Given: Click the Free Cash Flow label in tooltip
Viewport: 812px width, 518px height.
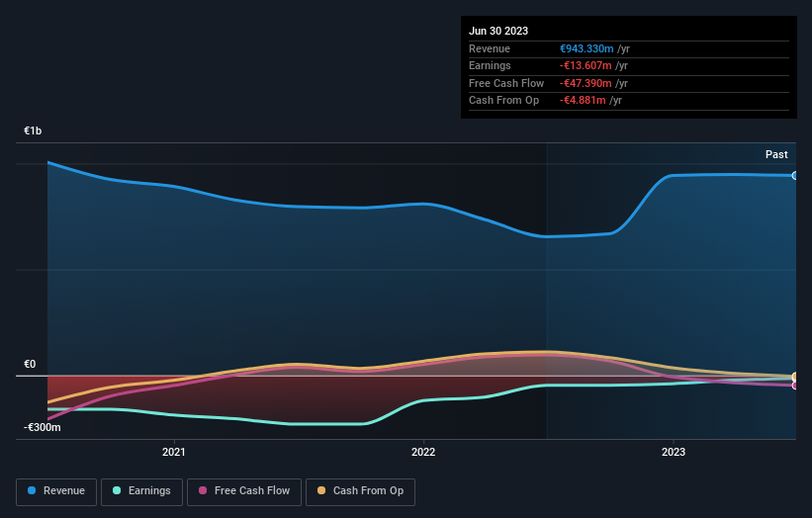Looking at the screenshot, I should click(506, 83).
